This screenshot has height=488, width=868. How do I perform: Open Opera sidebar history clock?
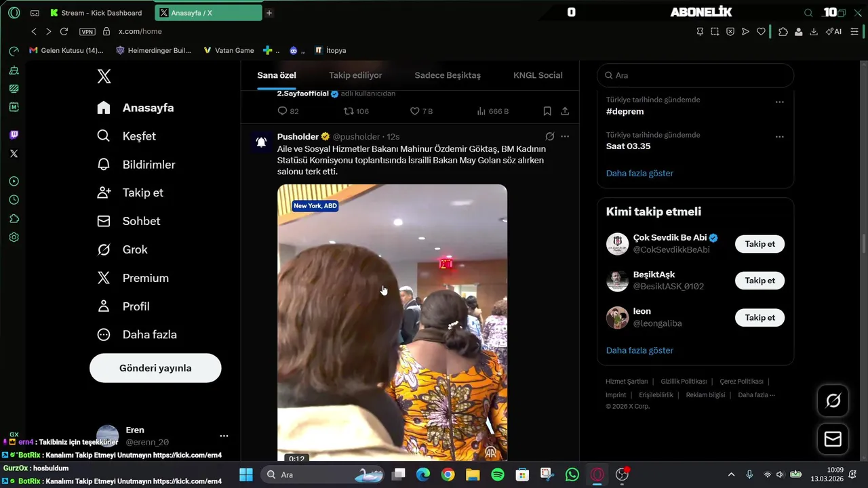click(14, 200)
